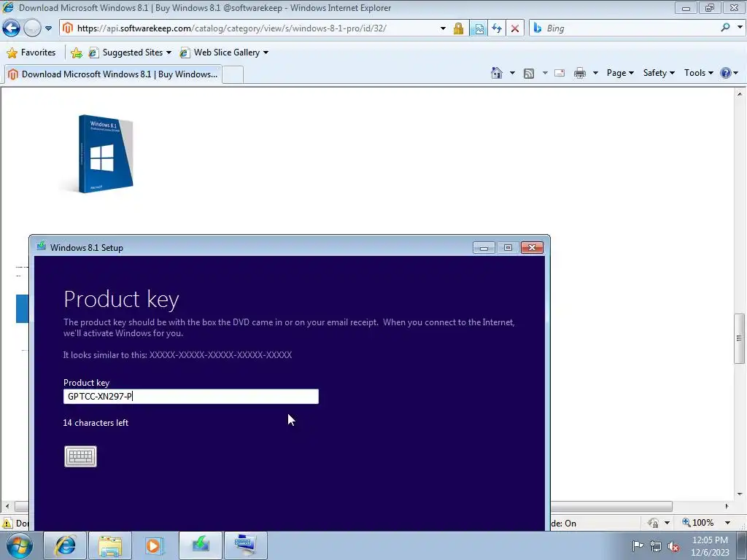Image resolution: width=747 pixels, height=560 pixels.
Task: Open the Safety menu
Action: [659, 73]
